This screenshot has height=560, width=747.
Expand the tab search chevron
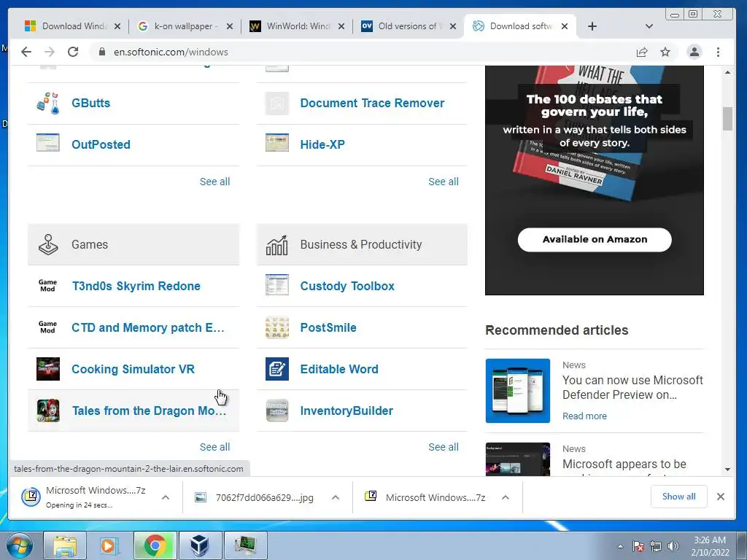pyautogui.click(x=649, y=26)
